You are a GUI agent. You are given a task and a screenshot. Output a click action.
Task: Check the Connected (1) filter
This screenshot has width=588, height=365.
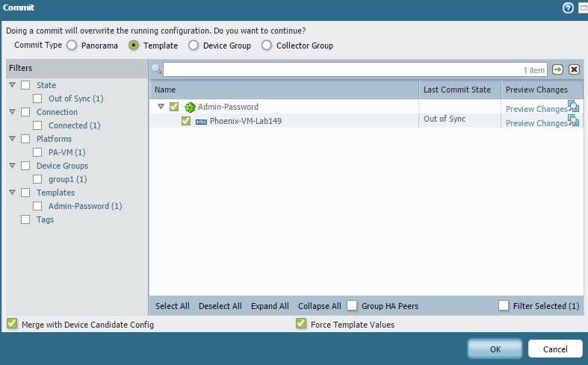[x=37, y=125]
